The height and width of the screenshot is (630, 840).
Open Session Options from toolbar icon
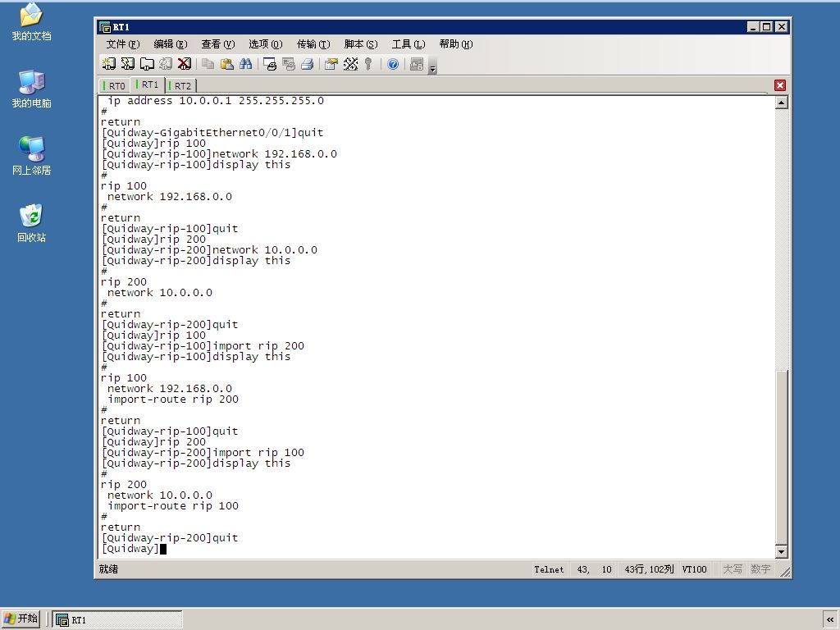tap(331, 64)
